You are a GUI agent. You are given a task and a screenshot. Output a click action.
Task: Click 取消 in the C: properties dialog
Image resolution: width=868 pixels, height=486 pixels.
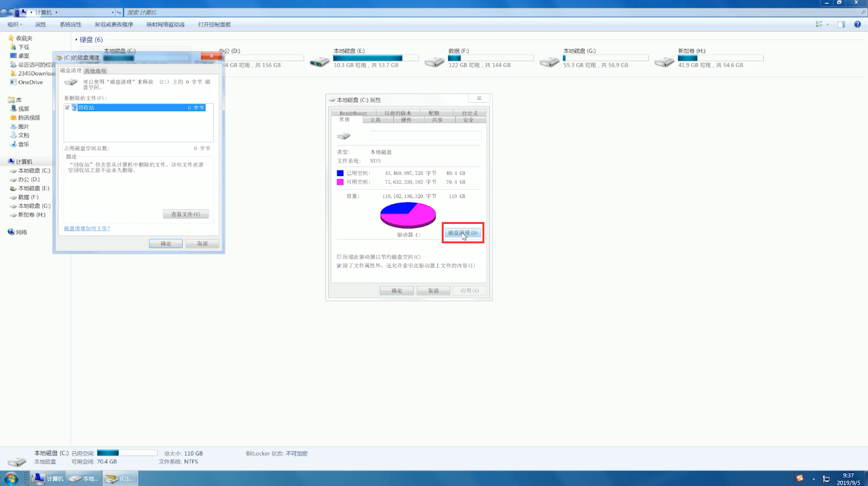pyautogui.click(x=433, y=290)
